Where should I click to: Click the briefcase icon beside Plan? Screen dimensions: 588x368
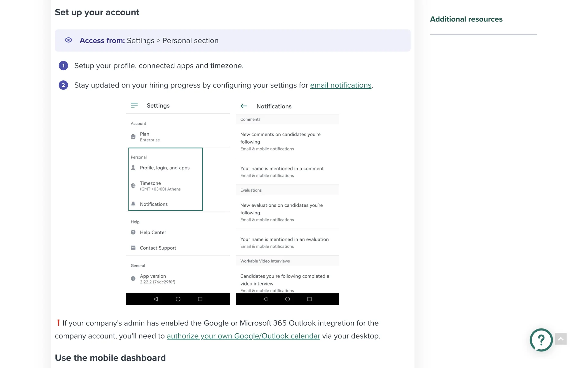click(133, 136)
